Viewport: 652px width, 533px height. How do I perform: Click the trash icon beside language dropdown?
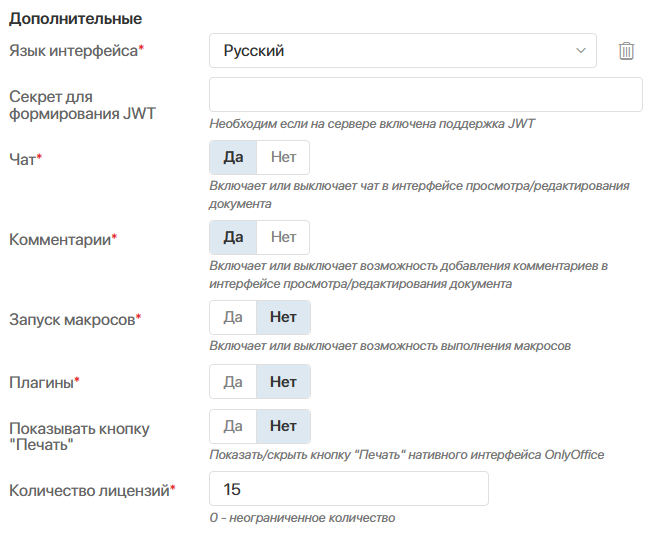pos(626,51)
